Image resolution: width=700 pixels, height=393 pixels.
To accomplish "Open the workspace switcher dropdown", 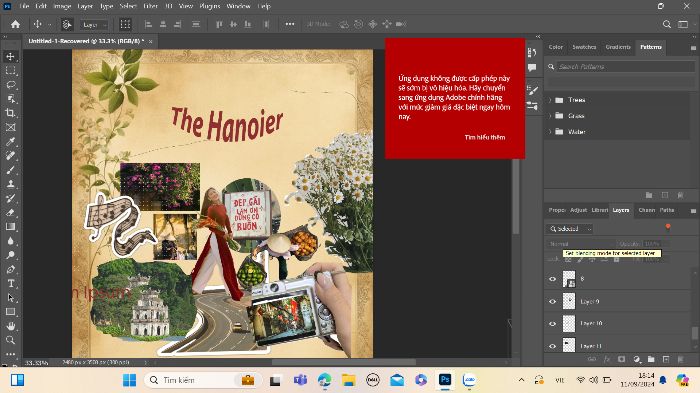I will (683, 24).
